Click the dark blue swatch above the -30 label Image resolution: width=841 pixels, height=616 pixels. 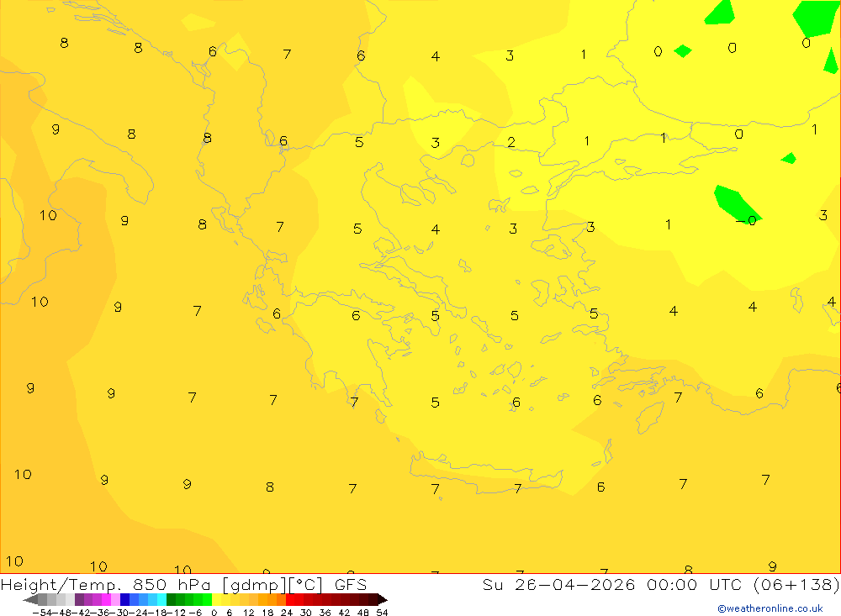125,599
